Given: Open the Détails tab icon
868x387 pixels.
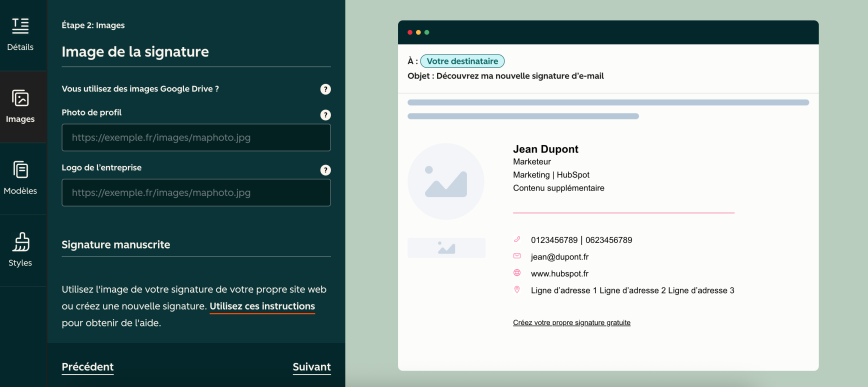Looking at the screenshot, I should pos(20,25).
